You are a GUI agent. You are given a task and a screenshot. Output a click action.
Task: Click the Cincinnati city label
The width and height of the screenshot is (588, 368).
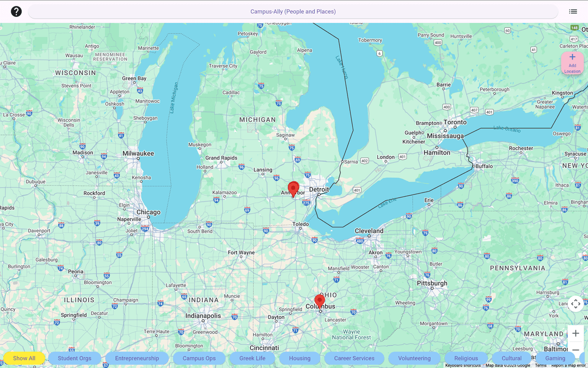coord(265,348)
